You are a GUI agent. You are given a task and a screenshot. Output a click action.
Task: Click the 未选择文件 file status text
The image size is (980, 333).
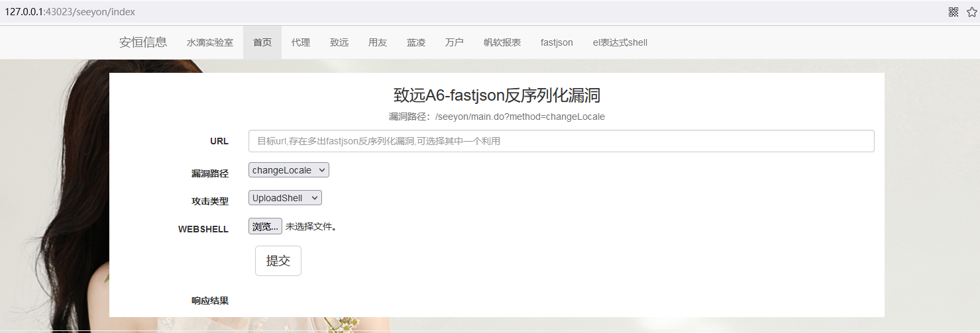[311, 226]
